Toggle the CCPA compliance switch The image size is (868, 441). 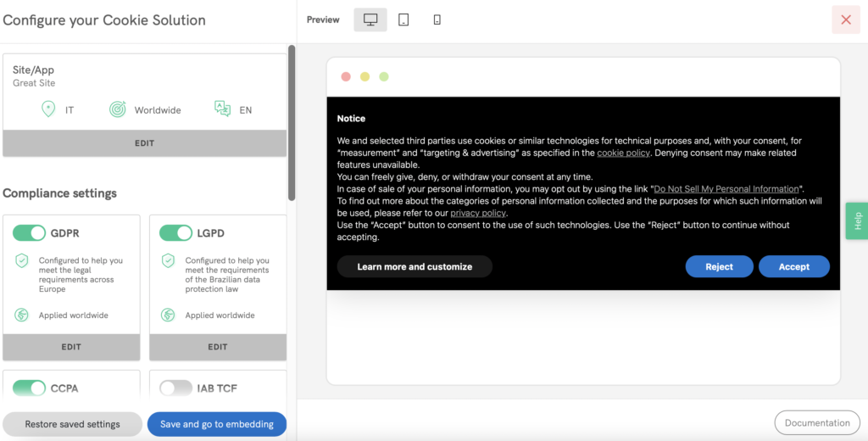(29, 388)
